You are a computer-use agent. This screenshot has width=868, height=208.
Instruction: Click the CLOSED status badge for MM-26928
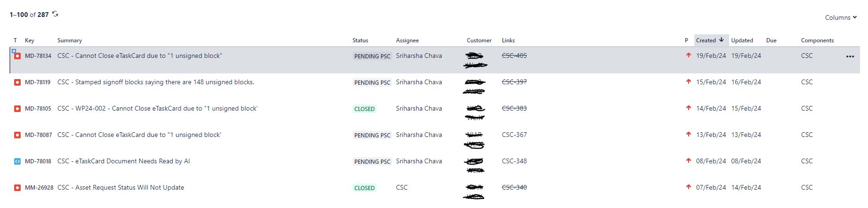[x=364, y=188]
